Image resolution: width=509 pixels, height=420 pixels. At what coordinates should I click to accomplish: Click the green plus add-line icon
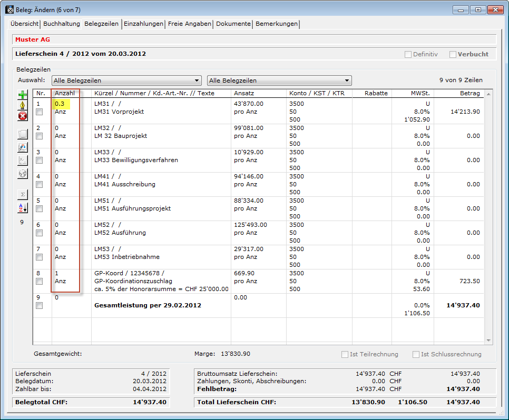(x=23, y=95)
